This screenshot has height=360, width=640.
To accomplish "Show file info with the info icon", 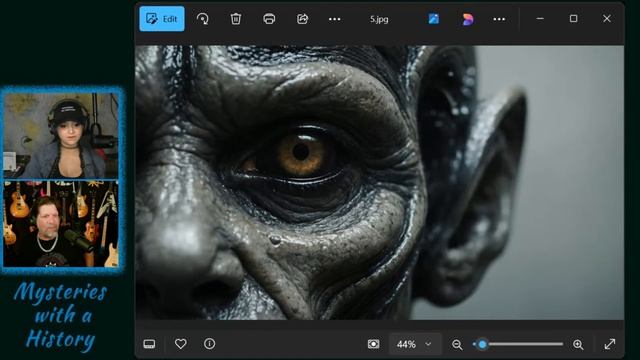I will 209,344.
